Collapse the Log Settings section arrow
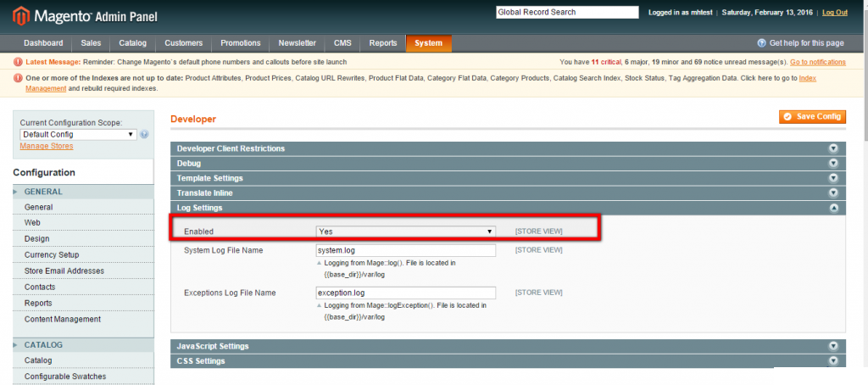 [x=834, y=209]
